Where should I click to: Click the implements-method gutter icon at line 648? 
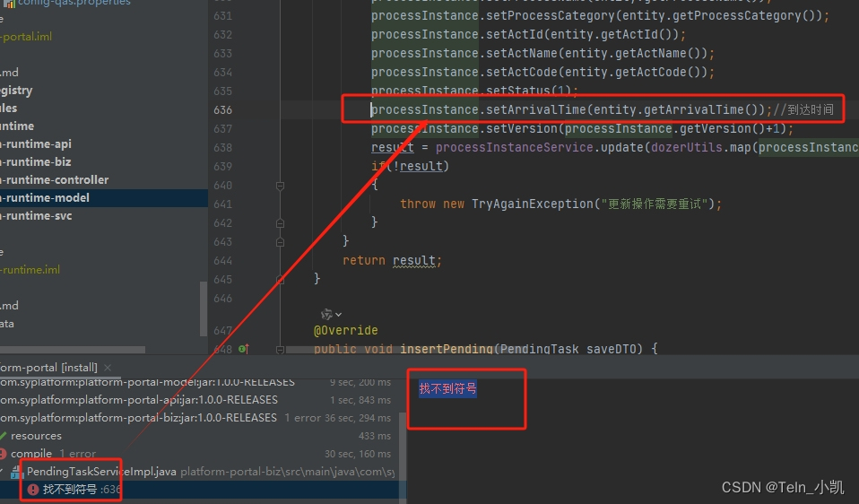point(244,349)
